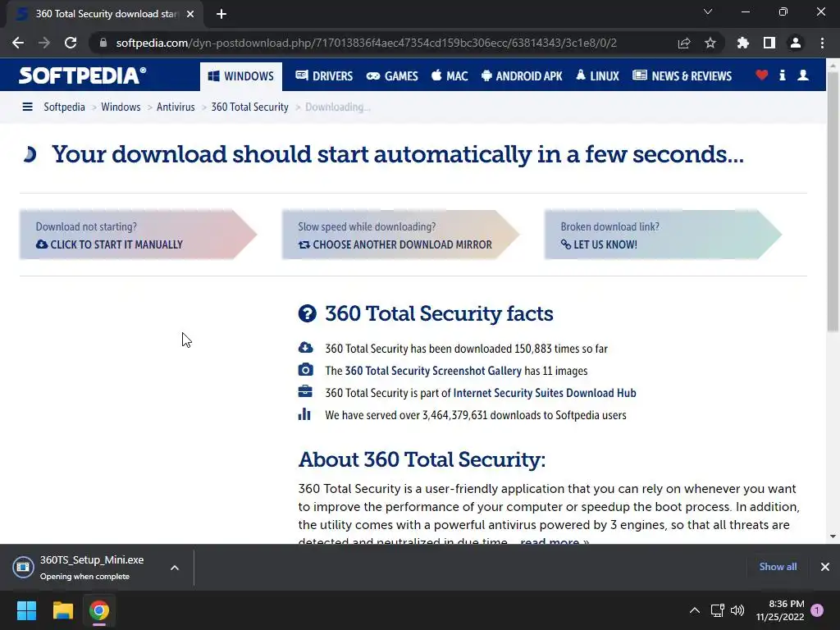Open Internet Security Suites Download Hub
This screenshot has width=840, height=630.
click(x=545, y=393)
